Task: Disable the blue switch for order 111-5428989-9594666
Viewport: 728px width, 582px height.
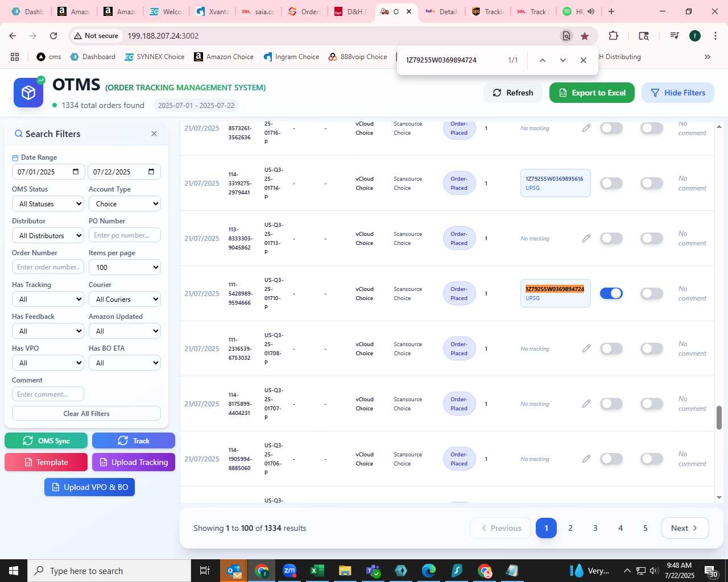Action: (x=611, y=293)
